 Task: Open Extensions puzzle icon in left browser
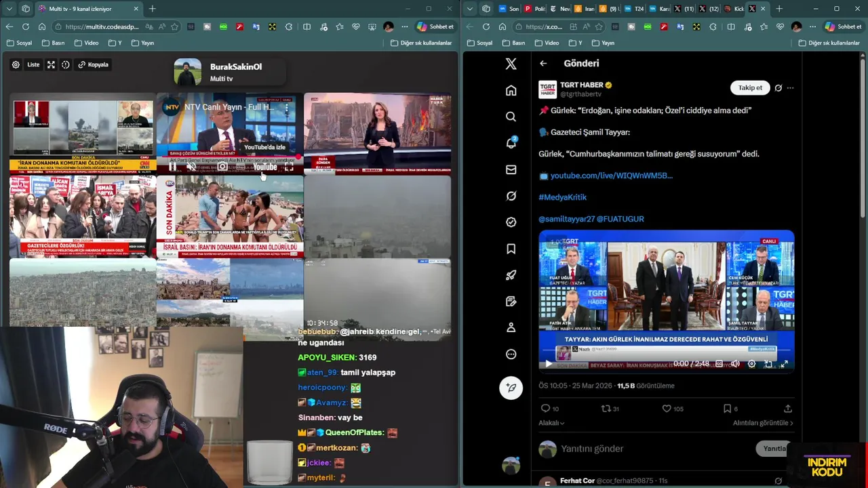pos(290,26)
